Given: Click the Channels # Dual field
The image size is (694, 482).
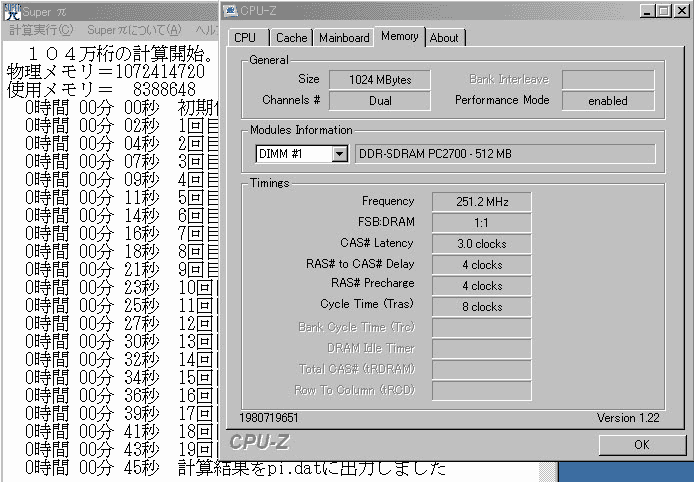Looking at the screenshot, I should [x=379, y=101].
